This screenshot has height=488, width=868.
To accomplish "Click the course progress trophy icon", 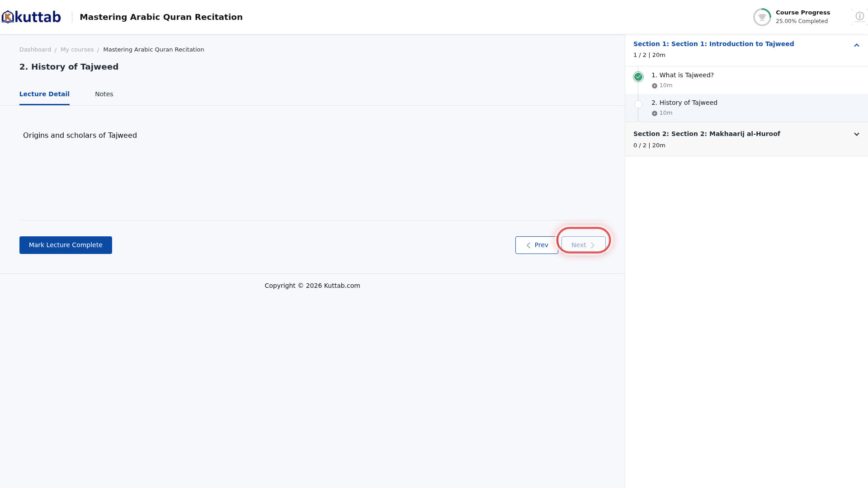I will point(762,17).
